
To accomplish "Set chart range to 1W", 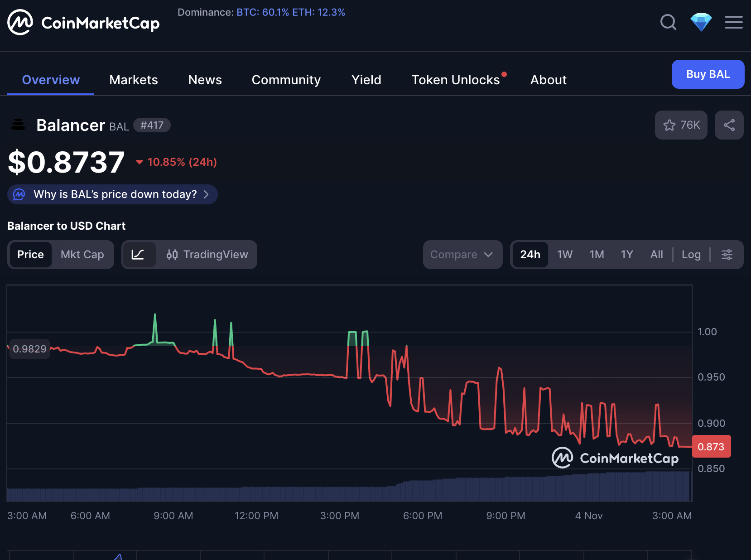I will tap(564, 255).
